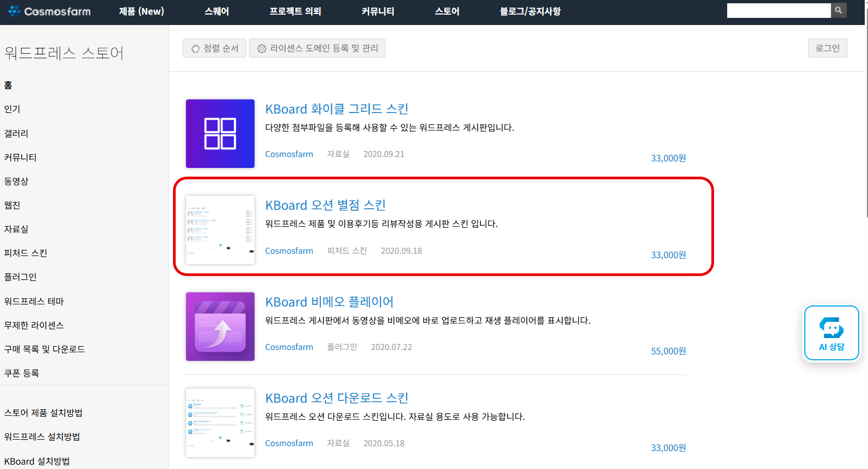The image size is (868, 469).
Task: Select 커뮤니티 in the sidebar
Action: point(20,157)
